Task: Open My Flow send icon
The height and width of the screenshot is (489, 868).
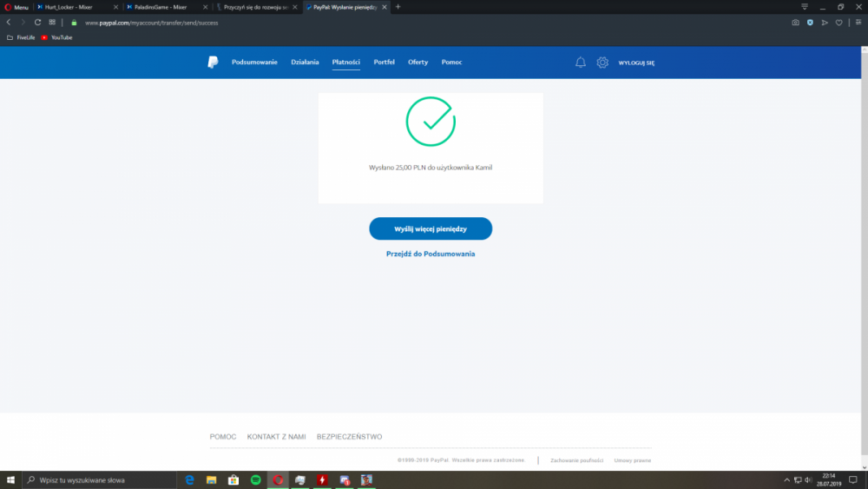Action: point(825,23)
